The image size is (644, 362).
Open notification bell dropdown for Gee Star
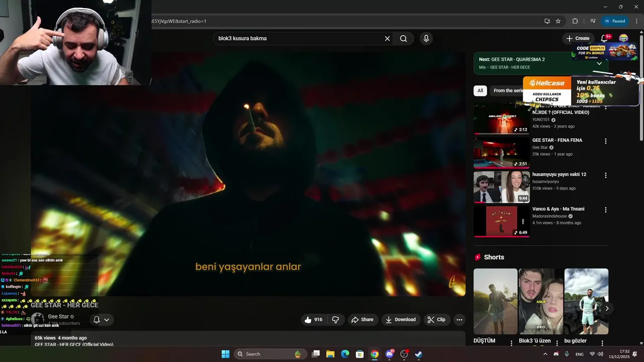[x=101, y=320]
